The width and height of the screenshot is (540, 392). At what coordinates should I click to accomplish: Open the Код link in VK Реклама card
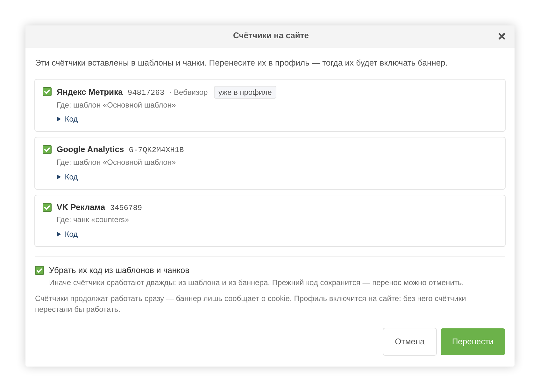[x=71, y=234]
